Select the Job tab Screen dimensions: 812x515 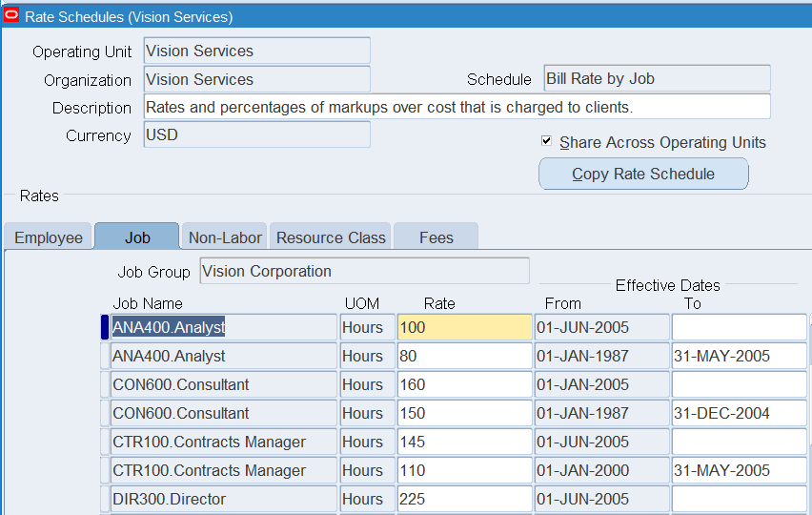point(137,237)
